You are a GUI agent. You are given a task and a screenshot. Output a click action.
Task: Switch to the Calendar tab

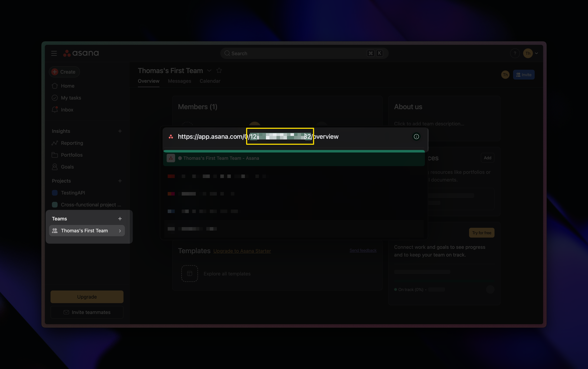tap(210, 81)
